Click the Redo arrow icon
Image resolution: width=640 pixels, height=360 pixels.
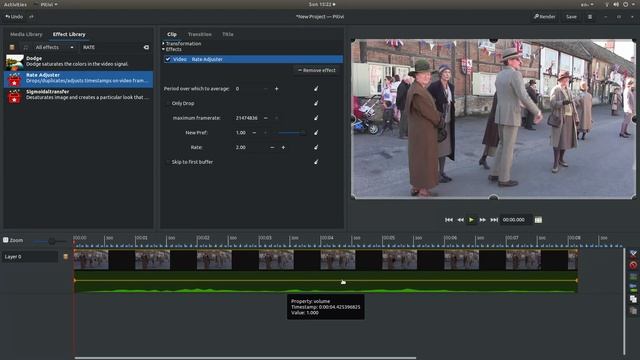point(31,17)
